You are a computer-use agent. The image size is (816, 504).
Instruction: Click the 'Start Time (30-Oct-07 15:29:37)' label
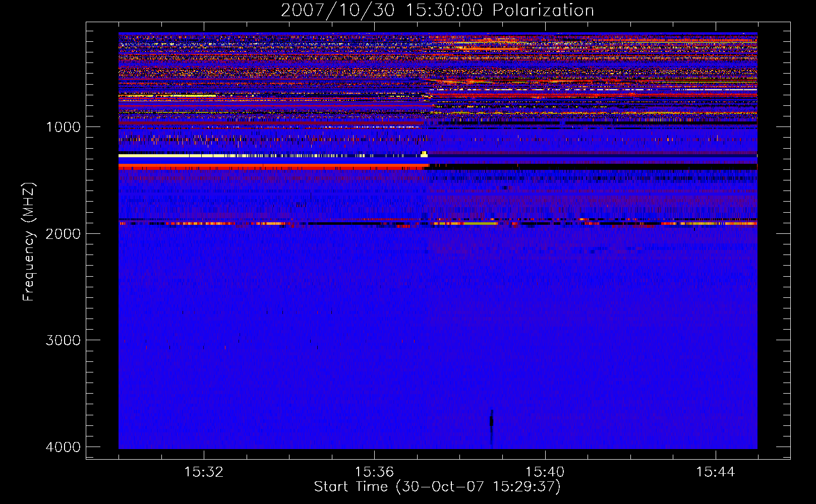tap(437, 487)
